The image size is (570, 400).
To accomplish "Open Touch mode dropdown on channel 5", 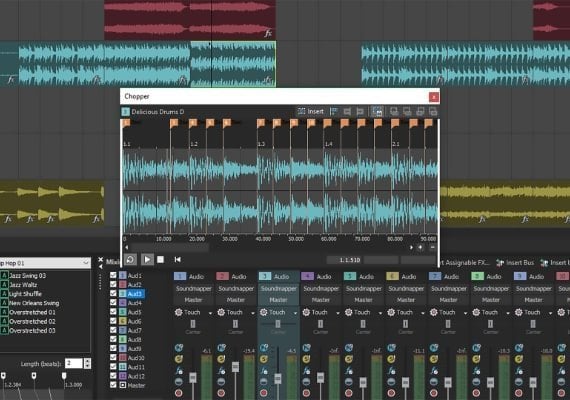I will [380, 313].
